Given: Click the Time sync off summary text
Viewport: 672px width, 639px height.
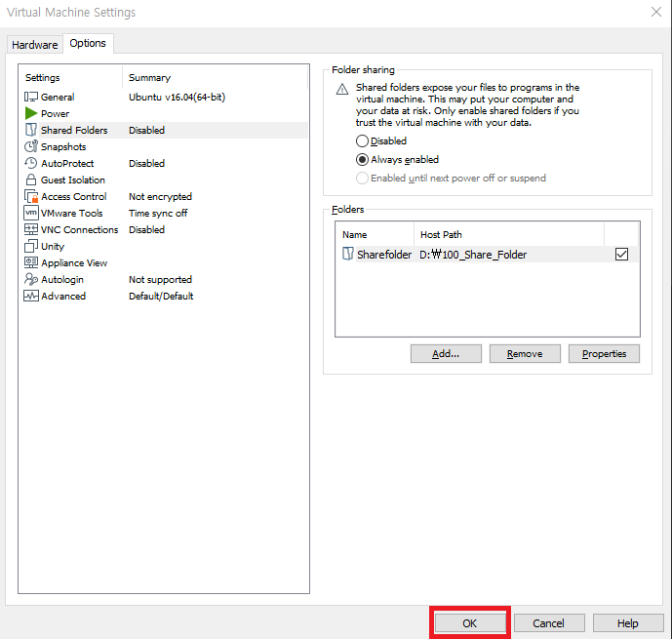Looking at the screenshot, I should pyautogui.click(x=158, y=213).
